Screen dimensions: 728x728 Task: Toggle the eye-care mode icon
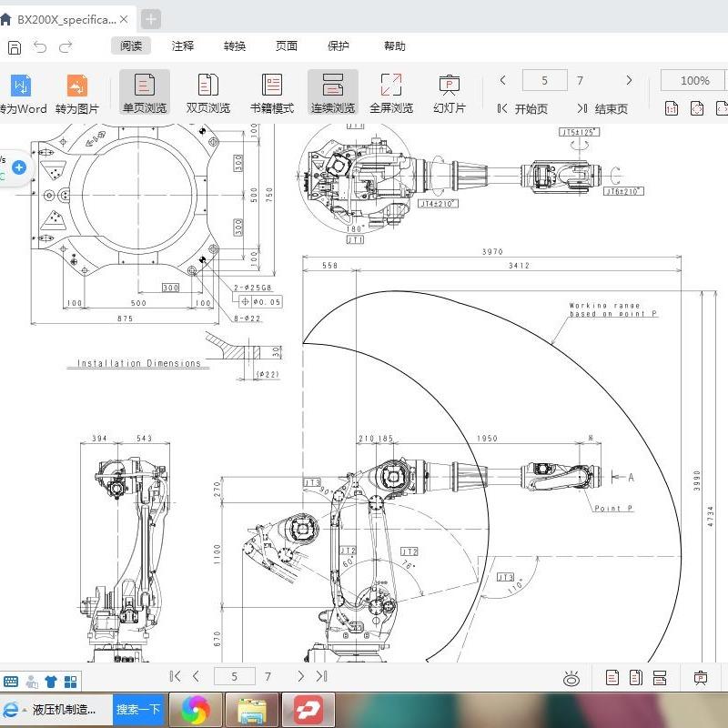[x=571, y=678]
